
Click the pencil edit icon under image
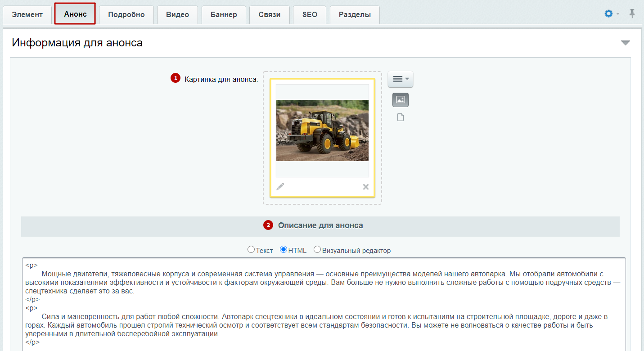pyautogui.click(x=280, y=187)
